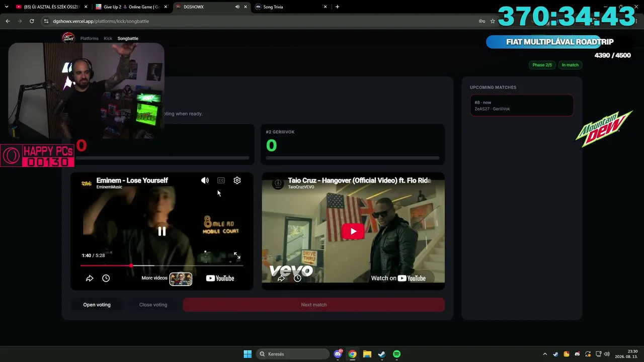Open the Discord system tray icon

tap(577, 354)
